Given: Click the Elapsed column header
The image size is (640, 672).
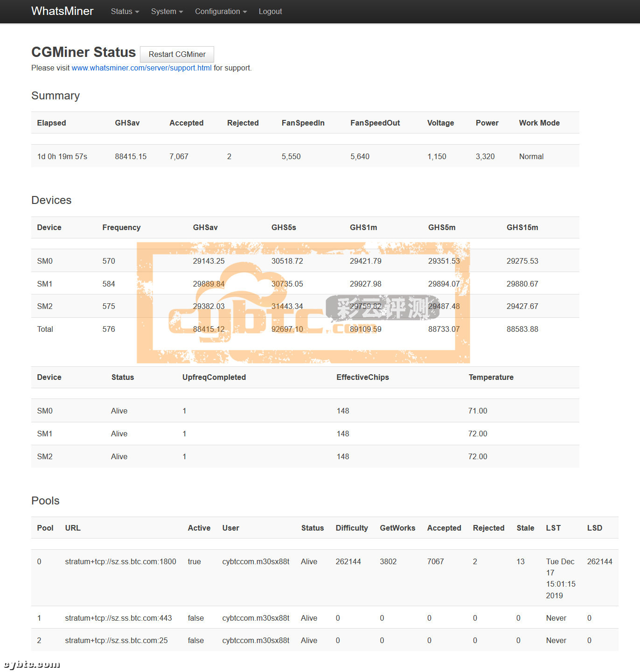Looking at the screenshot, I should [52, 123].
